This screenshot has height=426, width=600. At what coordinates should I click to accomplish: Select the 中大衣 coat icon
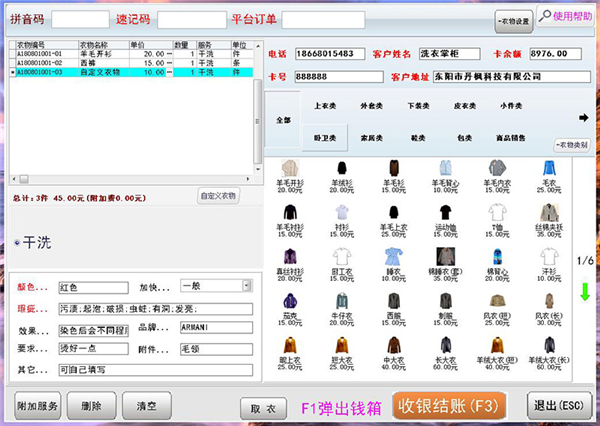point(393,346)
